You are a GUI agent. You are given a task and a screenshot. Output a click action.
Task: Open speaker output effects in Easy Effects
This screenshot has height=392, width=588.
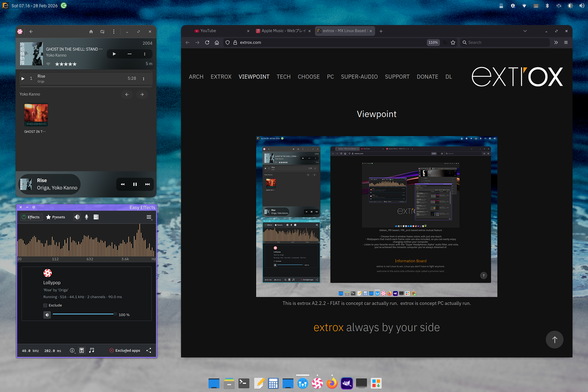pyautogui.click(x=77, y=217)
